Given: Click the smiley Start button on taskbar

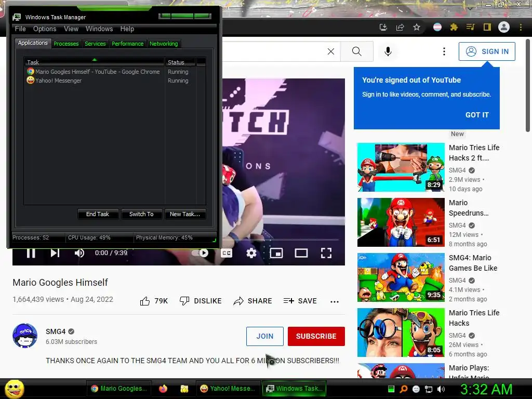Looking at the screenshot, I should (x=14, y=389).
